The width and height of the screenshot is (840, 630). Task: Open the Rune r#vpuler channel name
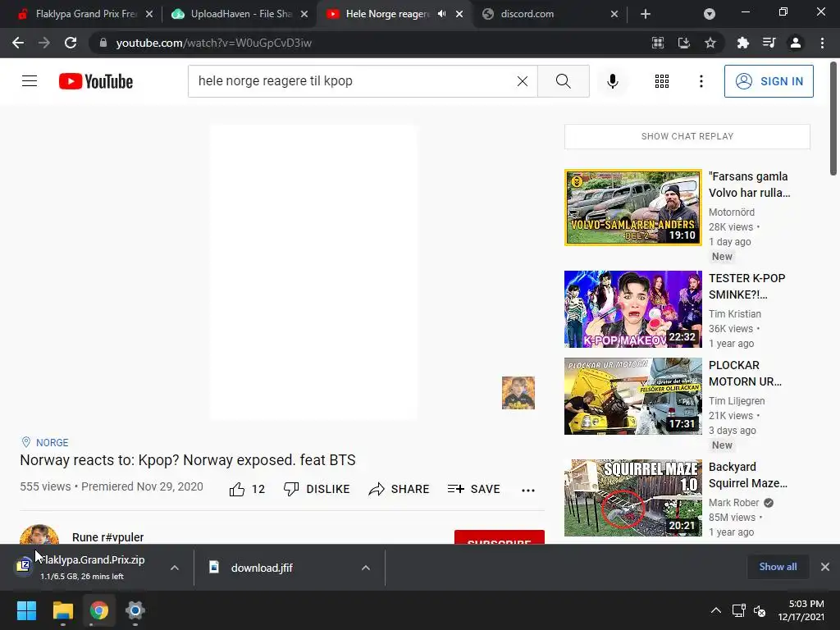[x=107, y=536]
